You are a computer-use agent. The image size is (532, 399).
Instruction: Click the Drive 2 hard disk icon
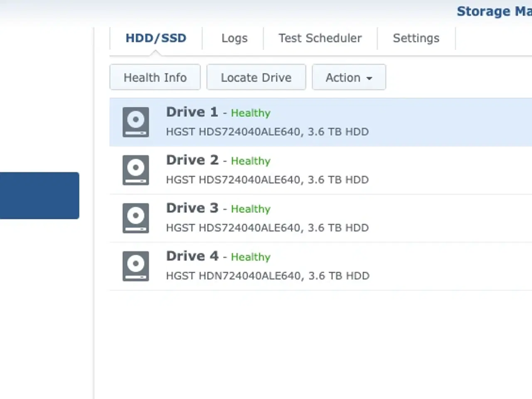tap(135, 170)
